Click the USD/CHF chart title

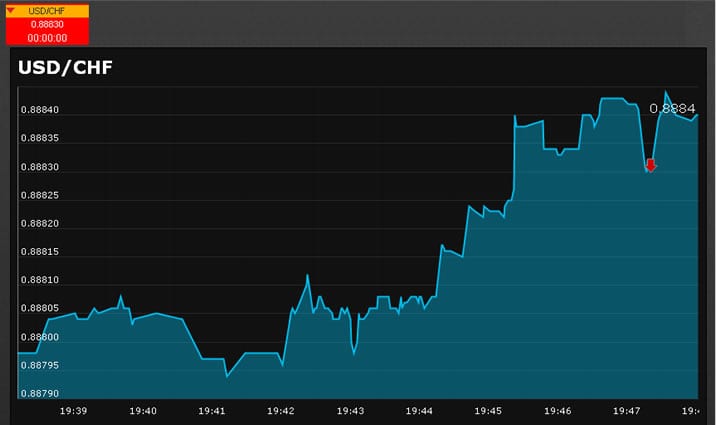pyautogui.click(x=65, y=68)
